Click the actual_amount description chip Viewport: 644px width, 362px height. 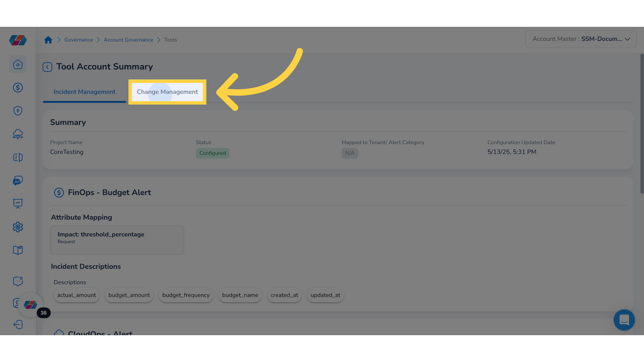click(76, 295)
